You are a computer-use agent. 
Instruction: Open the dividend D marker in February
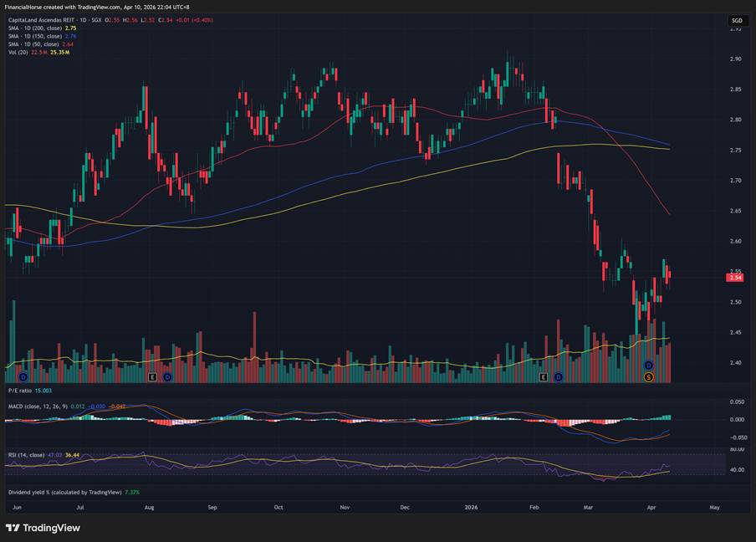click(x=559, y=377)
